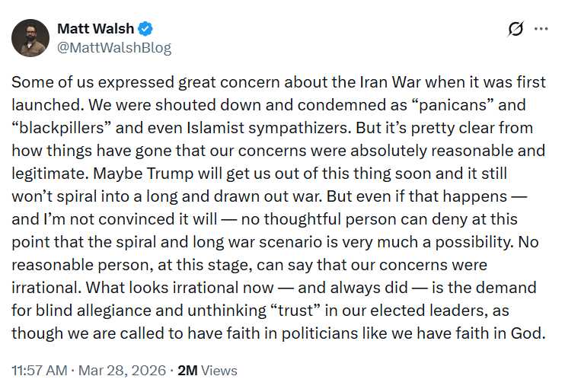Image resolution: width=565 pixels, height=392 pixels.
Task: Click the bold 2M view count
Action: point(187,371)
